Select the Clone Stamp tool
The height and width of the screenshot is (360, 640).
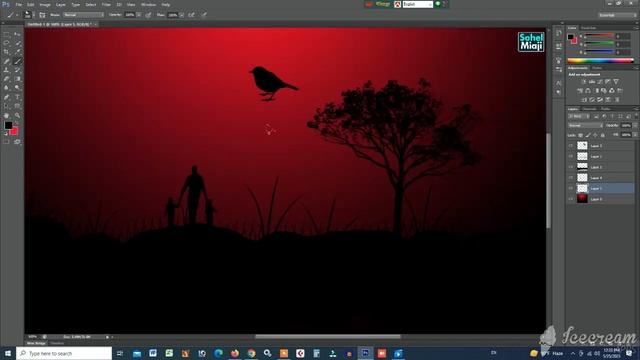click(7, 70)
